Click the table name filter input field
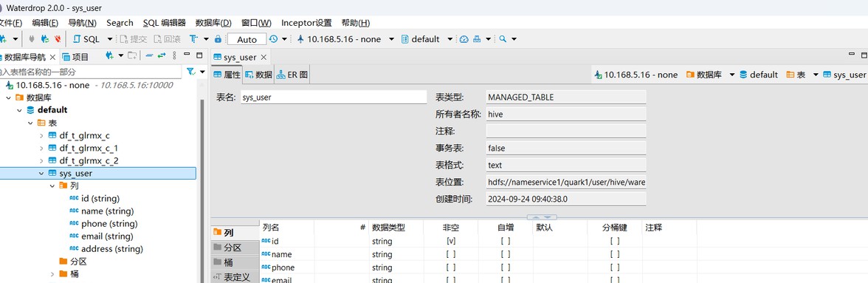The height and width of the screenshot is (283, 868). pos(91,72)
